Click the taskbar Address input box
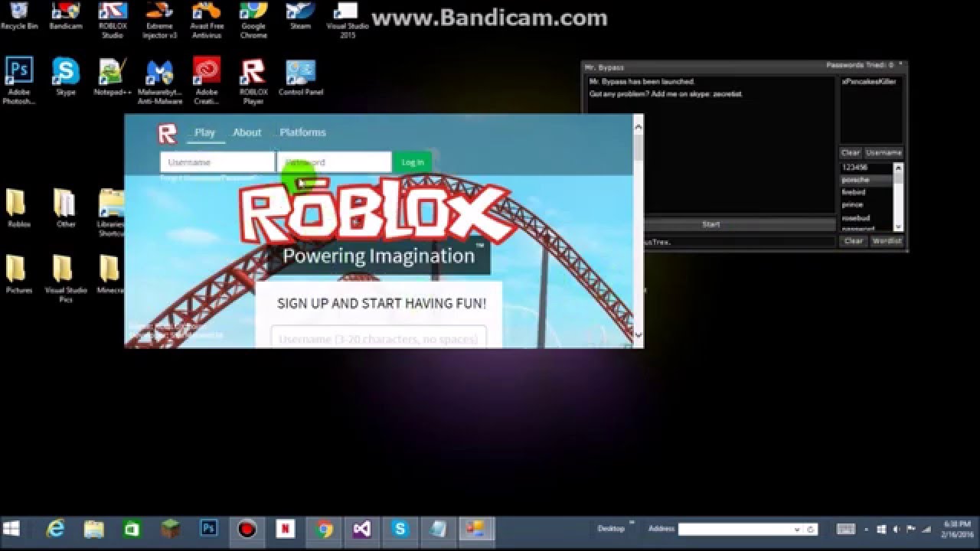The image size is (980, 551). [x=735, y=529]
